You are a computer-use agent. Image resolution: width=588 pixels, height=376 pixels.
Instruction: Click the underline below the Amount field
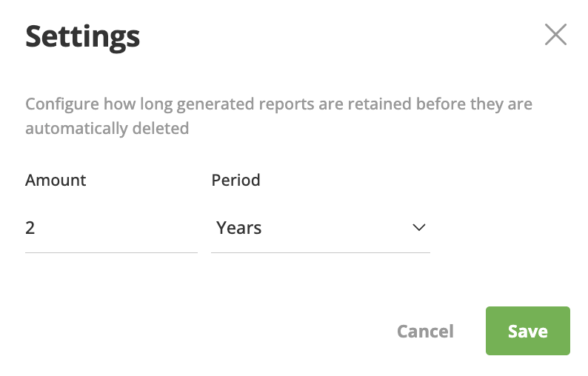(111, 252)
